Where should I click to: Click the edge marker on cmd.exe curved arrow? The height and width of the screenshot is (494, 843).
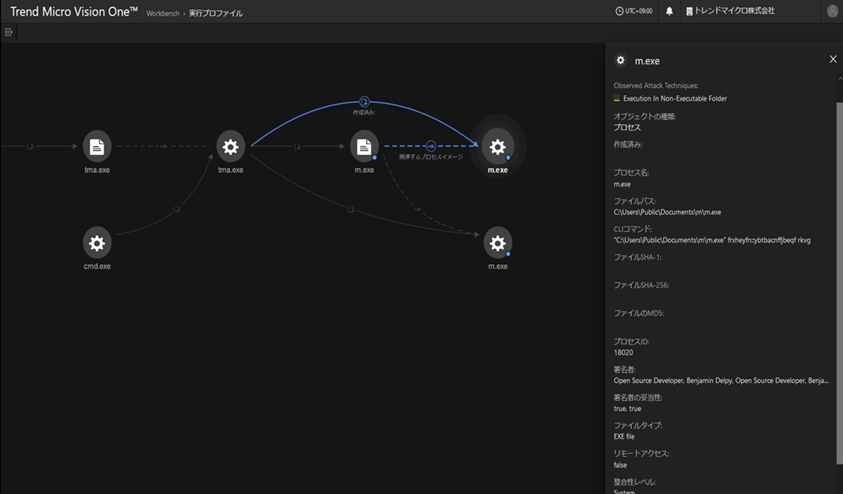pos(176,209)
